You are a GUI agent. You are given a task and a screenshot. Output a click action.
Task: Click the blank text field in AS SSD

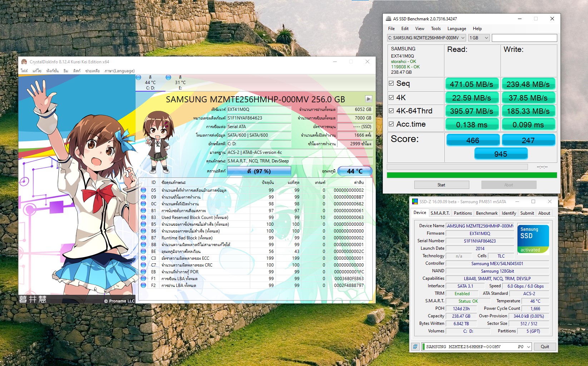pyautogui.click(x=524, y=38)
